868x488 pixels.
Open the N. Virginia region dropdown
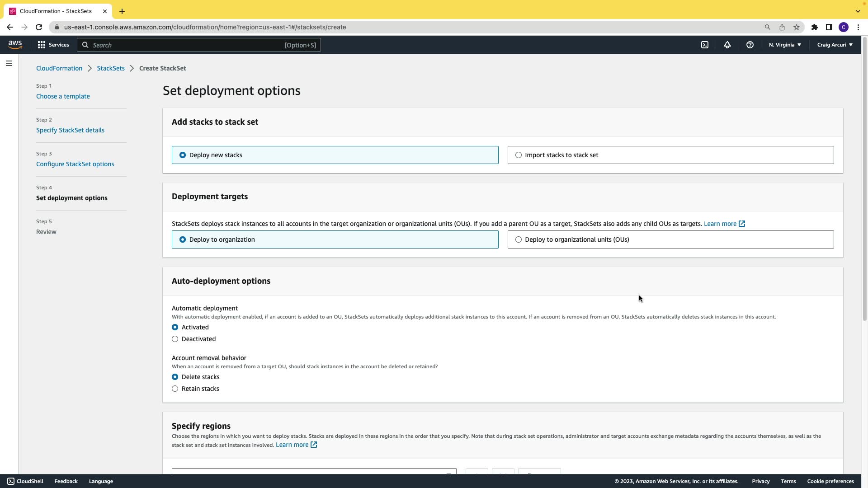(x=785, y=45)
